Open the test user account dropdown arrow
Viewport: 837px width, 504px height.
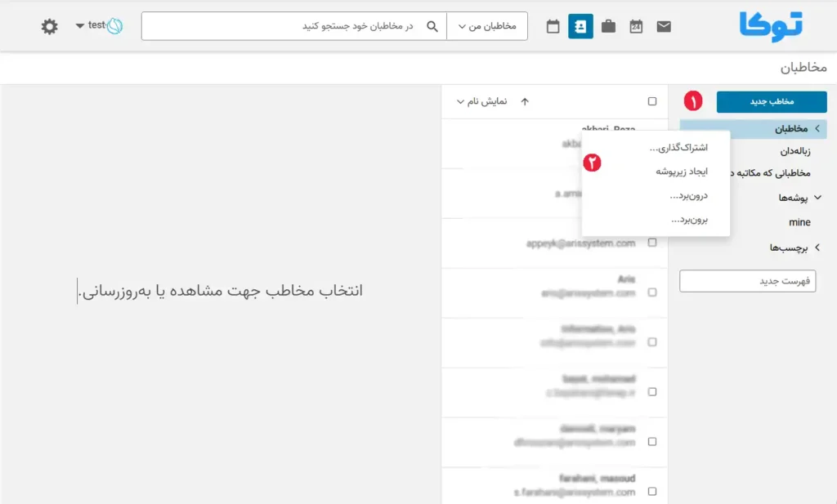(x=80, y=25)
